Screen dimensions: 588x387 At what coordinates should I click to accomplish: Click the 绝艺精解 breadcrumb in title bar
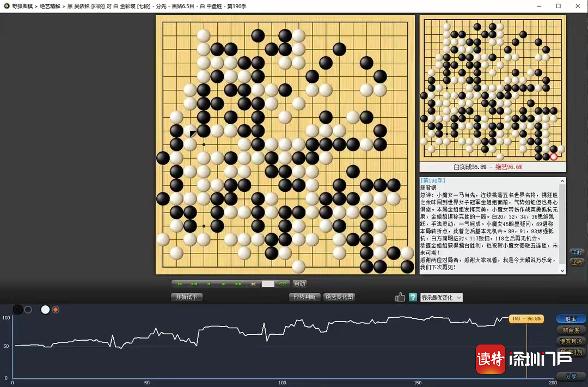50,7
